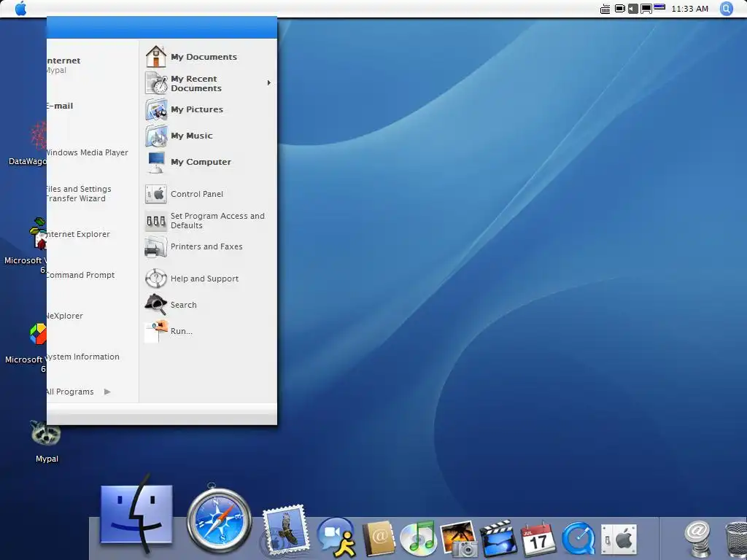This screenshot has width=747, height=560.
Task: Open Printers and Faxes icon
Action: pos(156,246)
